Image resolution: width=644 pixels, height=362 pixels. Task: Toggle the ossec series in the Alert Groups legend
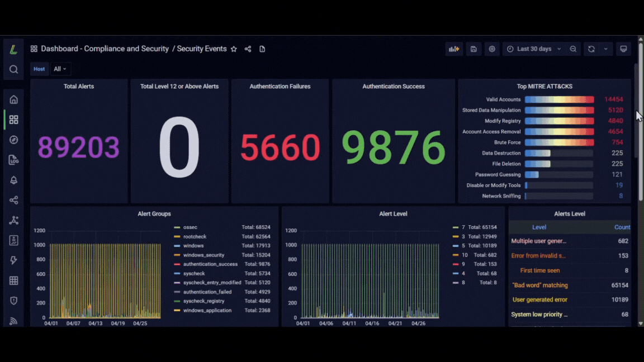[190, 227]
